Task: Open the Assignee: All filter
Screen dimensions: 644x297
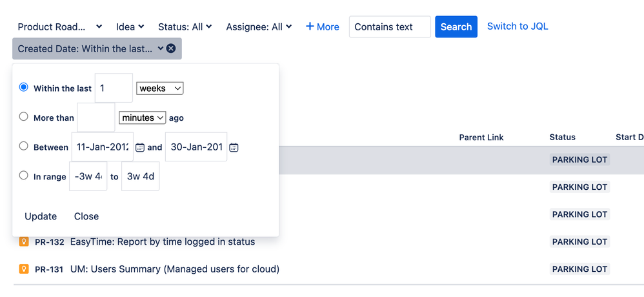Action: coord(259,26)
